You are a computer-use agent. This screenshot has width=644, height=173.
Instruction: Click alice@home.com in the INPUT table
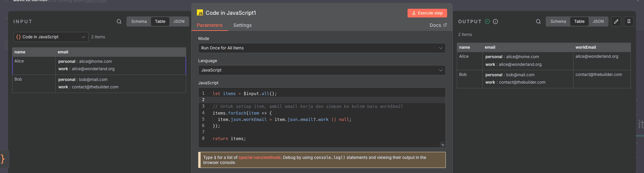pyautogui.click(x=96, y=61)
